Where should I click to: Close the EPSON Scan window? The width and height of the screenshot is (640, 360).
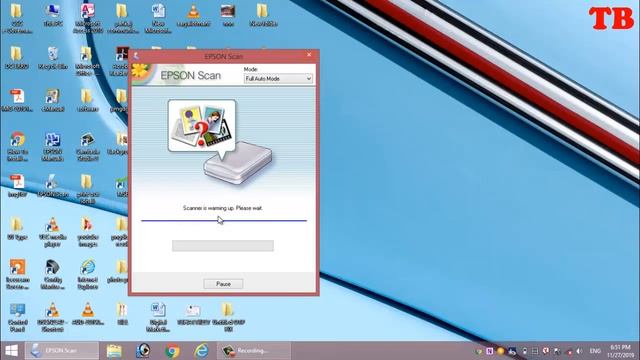(x=309, y=55)
